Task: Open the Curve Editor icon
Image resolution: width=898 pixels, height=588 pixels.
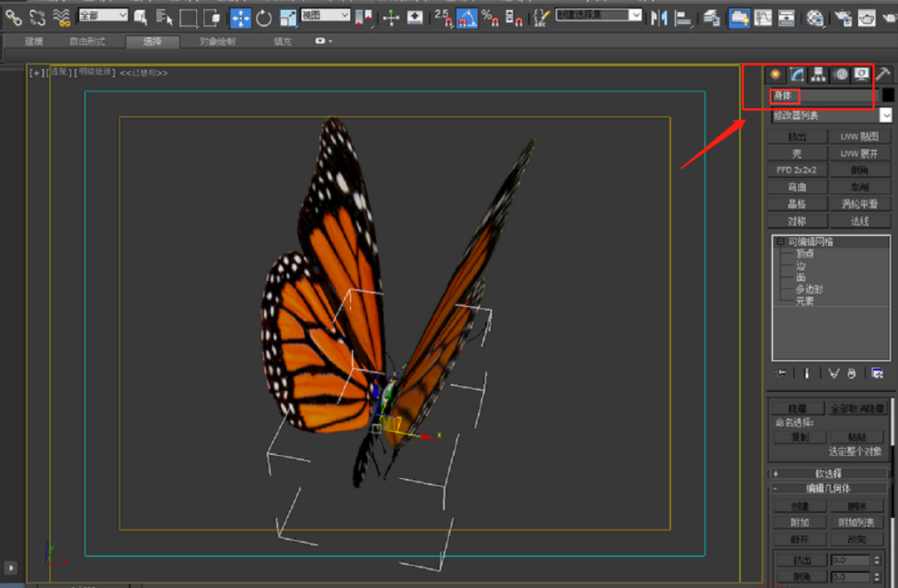Action: 762,17
